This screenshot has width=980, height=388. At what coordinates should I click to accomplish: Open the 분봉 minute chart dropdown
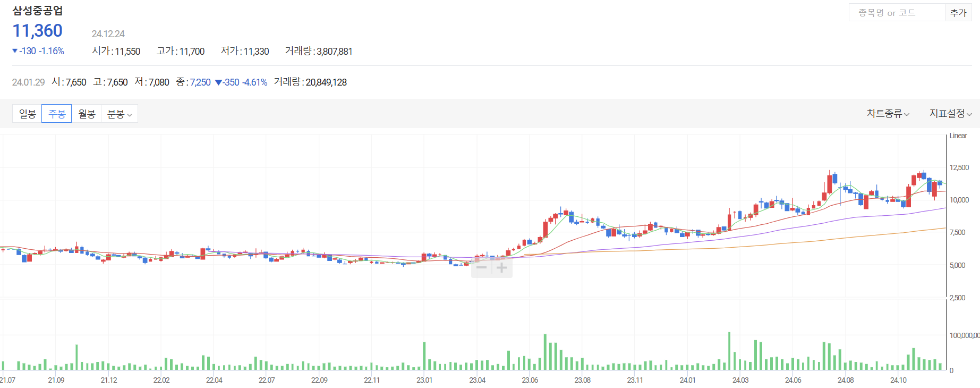[120, 114]
